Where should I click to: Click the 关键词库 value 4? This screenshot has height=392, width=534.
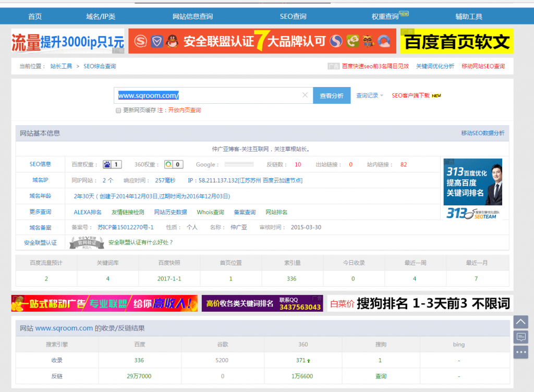(x=107, y=279)
